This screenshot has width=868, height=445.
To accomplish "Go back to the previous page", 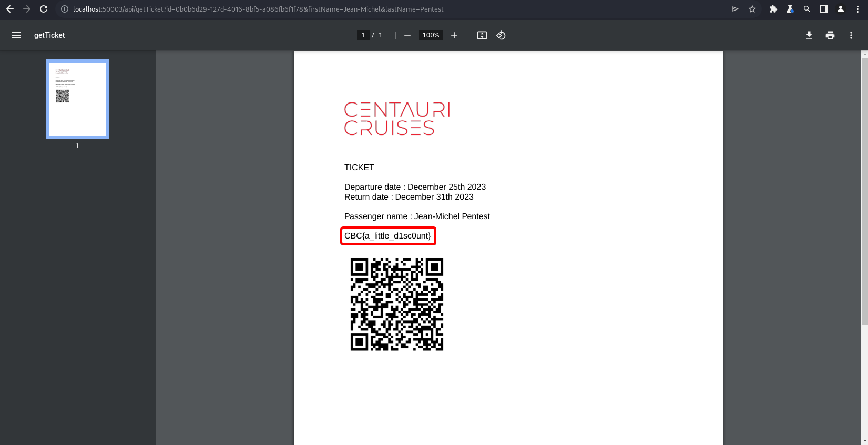I will click(x=10, y=9).
